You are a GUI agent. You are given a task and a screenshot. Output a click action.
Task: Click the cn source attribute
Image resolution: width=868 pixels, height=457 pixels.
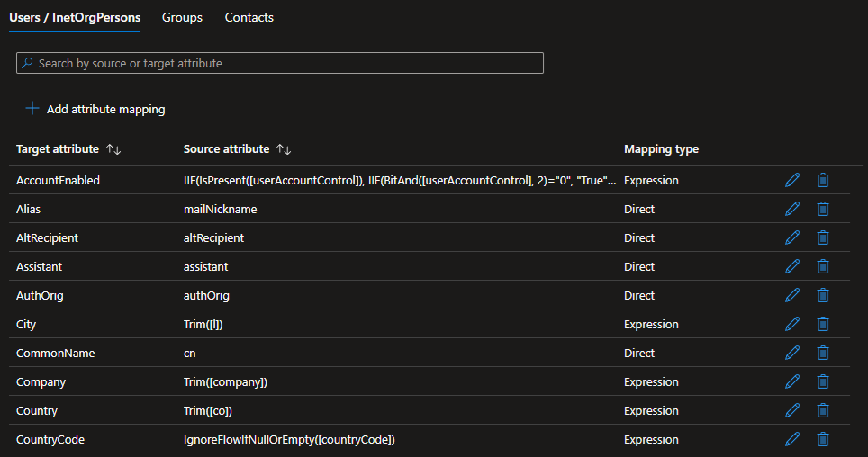click(x=190, y=353)
